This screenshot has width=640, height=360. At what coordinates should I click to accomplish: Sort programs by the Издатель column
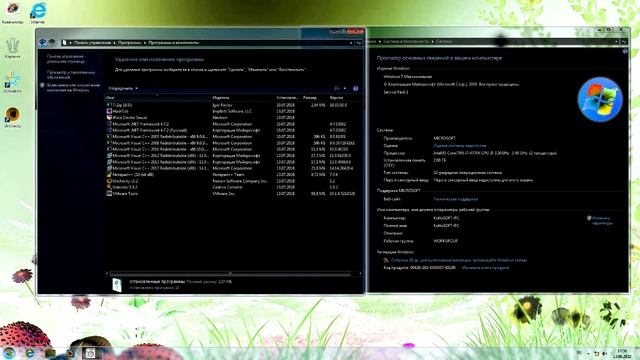coord(243,98)
